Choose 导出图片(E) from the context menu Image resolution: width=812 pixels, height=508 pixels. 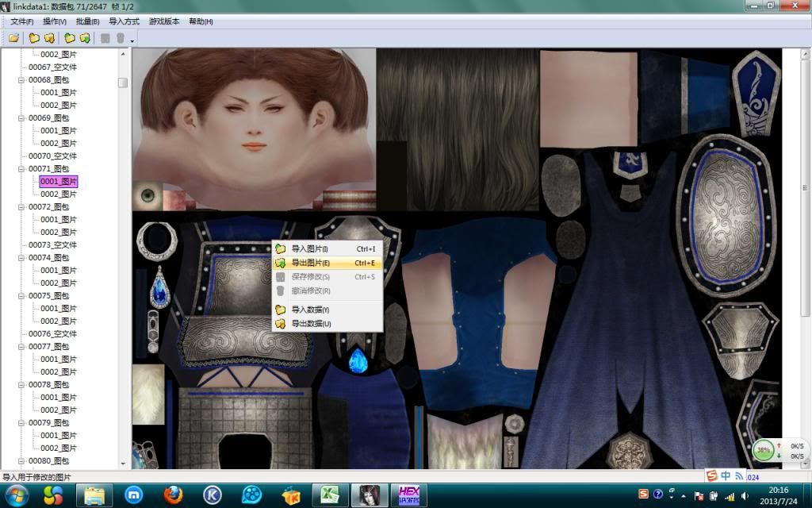[x=310, y=263]
